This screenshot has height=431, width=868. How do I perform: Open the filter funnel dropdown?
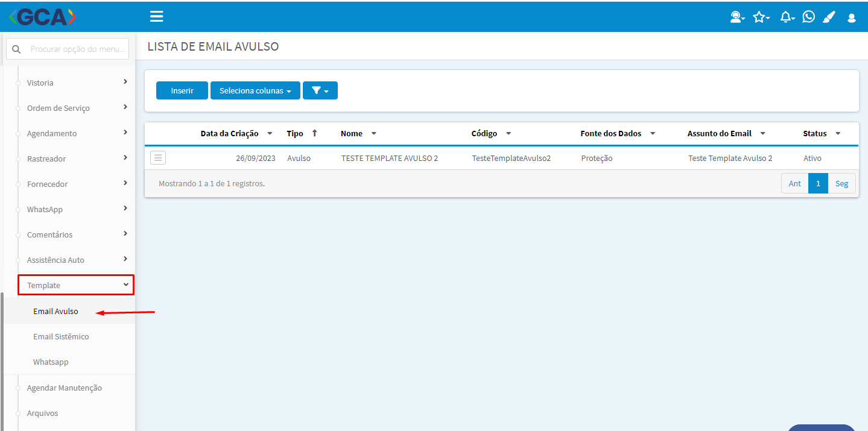320,90
